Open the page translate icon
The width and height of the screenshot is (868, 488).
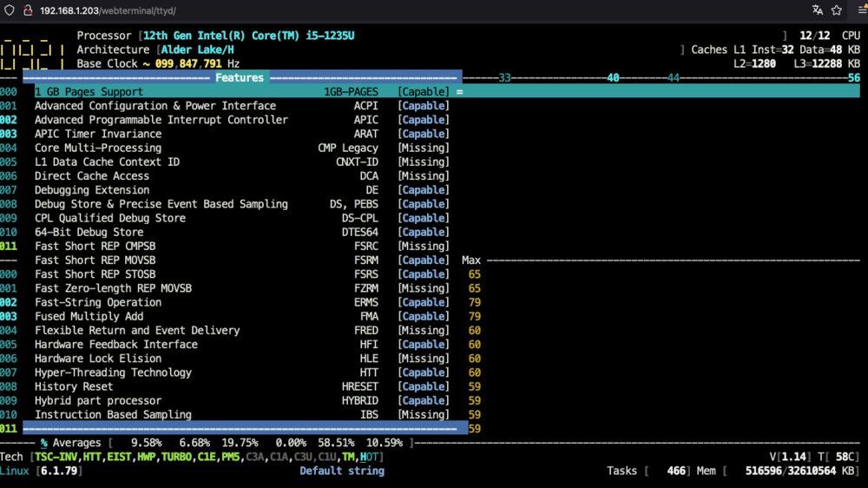[817, 10]
